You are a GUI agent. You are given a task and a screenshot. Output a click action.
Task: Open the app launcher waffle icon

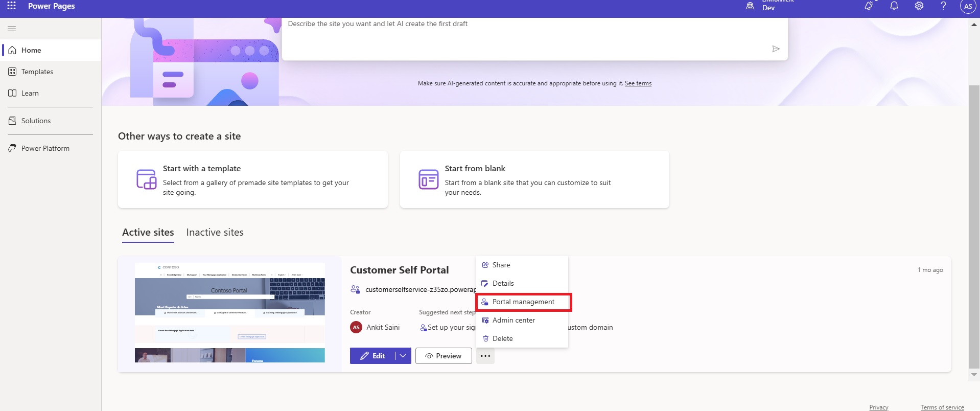click(11, 6)
